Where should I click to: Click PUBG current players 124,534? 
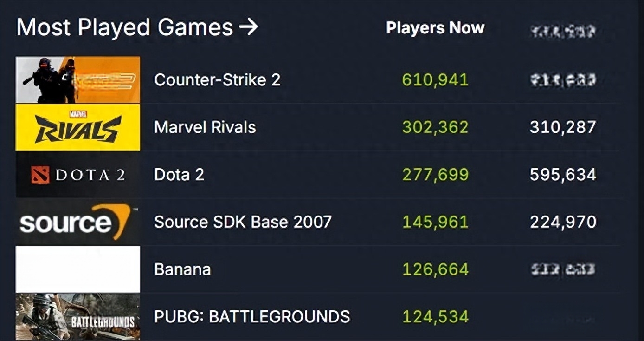click(435, 317)
